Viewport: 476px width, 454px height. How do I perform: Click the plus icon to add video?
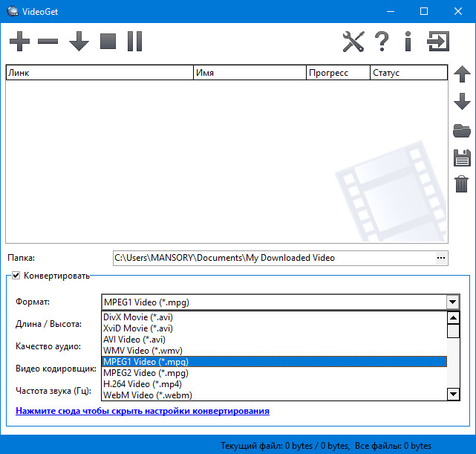(x=19, y=42)
